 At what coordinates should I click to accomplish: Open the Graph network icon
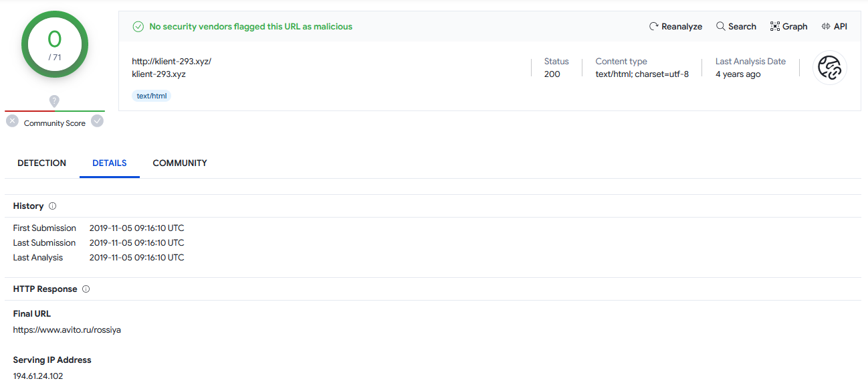click(775, 27)
